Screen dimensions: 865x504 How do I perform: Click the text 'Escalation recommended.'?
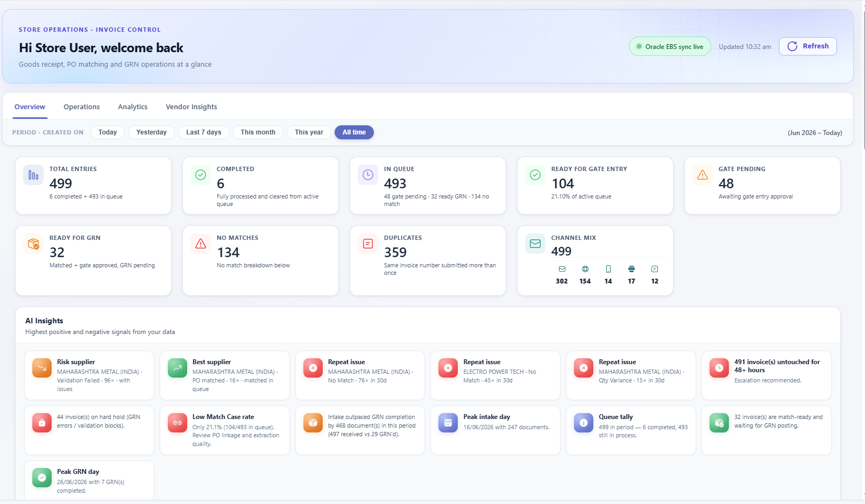point(768,380)
